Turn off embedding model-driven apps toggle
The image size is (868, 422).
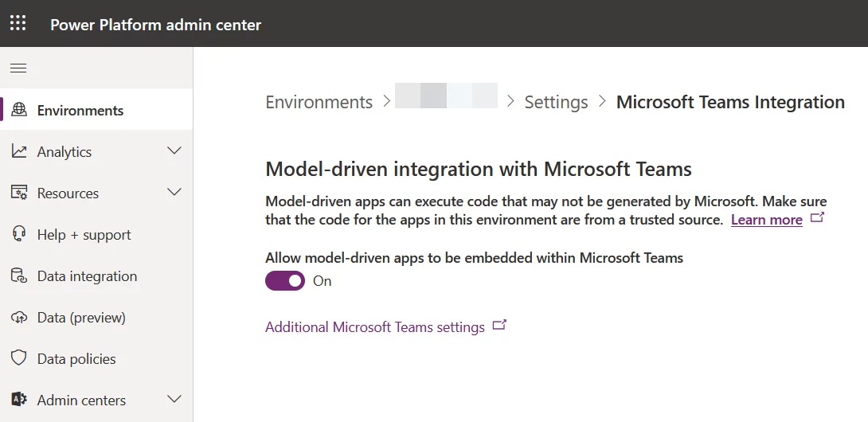coord(285,281)
